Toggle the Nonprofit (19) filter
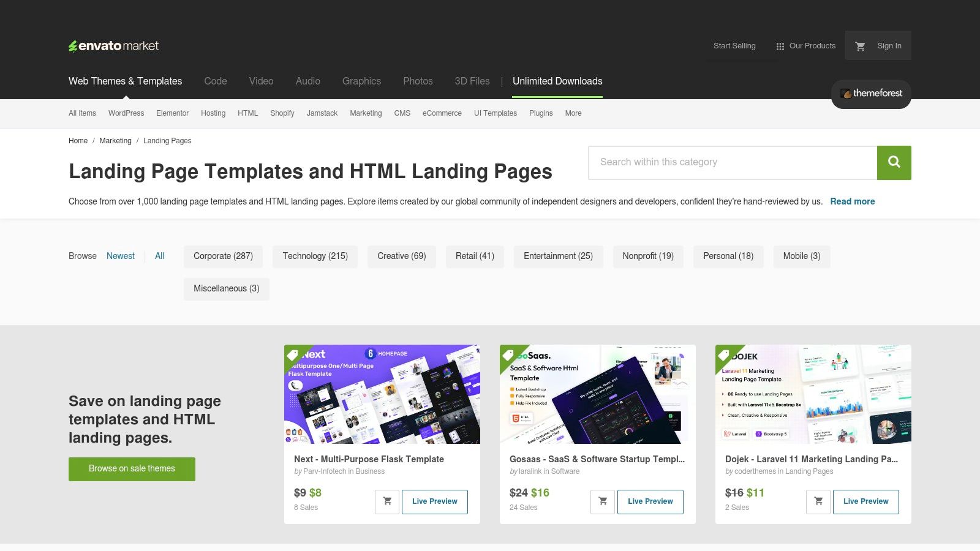Viewport: 980px width, 551px height. point(647,256)
